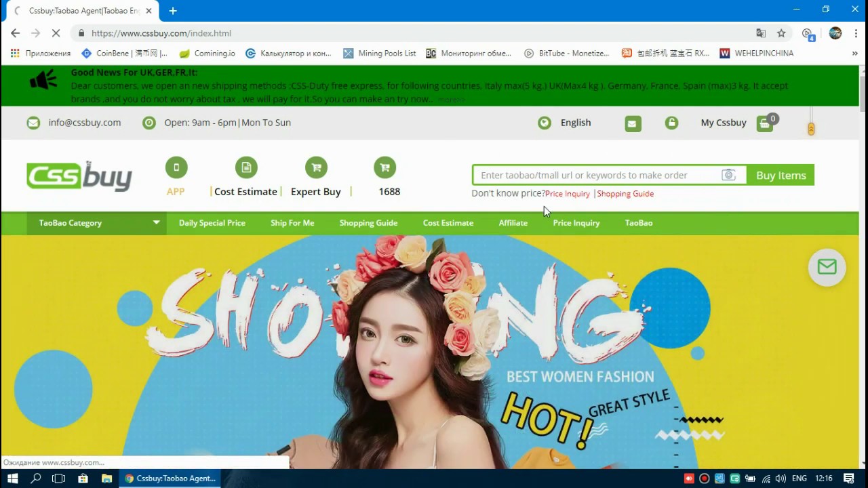Click the volume icon in system tray
The image size is (868, 488).
point(781,479)
